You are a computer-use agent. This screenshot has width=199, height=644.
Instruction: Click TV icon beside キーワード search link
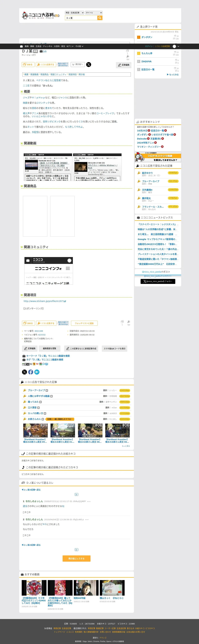(x=24, y=356)
